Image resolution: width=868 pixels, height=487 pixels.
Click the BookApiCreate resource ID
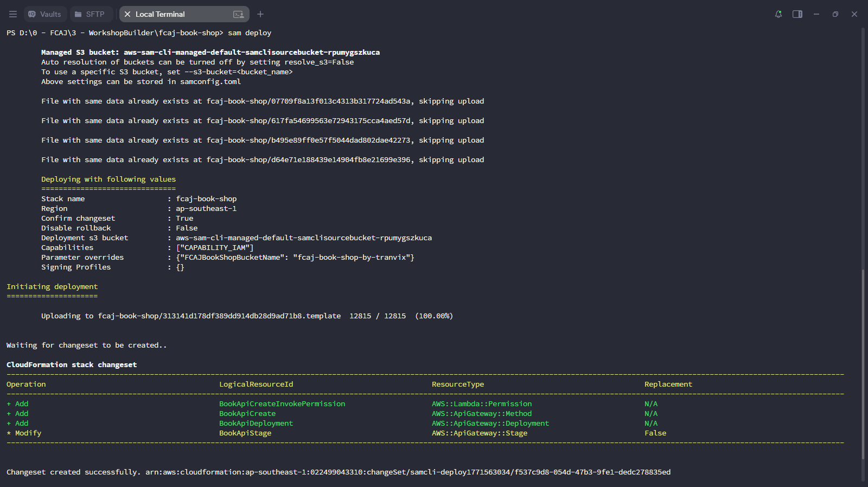click(x=247, y=414)
